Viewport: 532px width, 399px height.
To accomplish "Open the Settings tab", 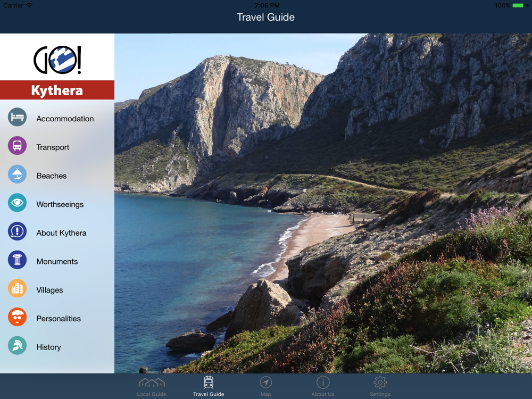I will coord(380,386).
